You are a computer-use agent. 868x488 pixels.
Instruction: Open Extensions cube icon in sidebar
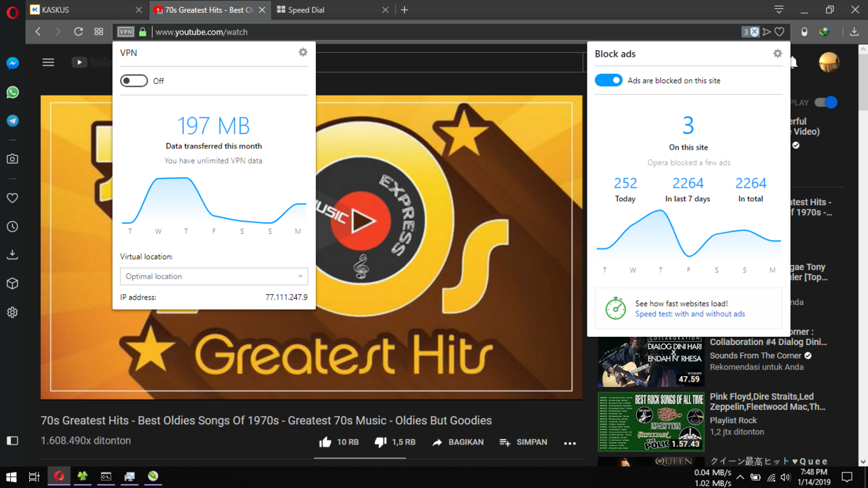point(12,283)
